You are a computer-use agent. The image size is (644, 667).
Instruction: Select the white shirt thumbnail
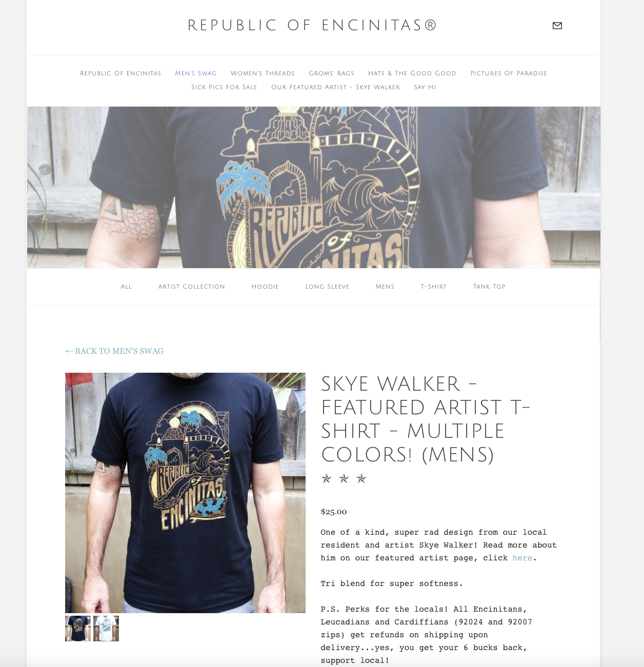click(106, 629)
